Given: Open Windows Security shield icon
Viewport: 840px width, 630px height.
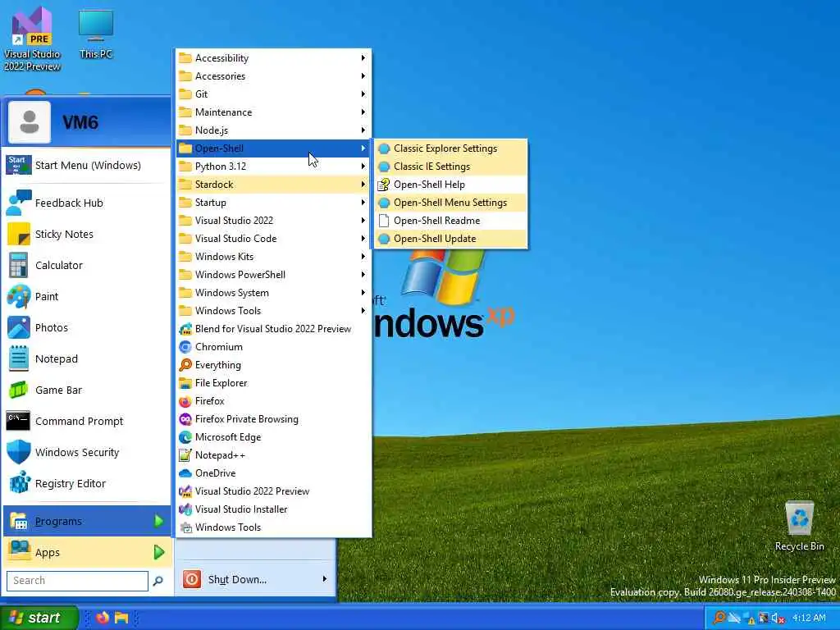Looking at the screenshot, I should [19, 452].
